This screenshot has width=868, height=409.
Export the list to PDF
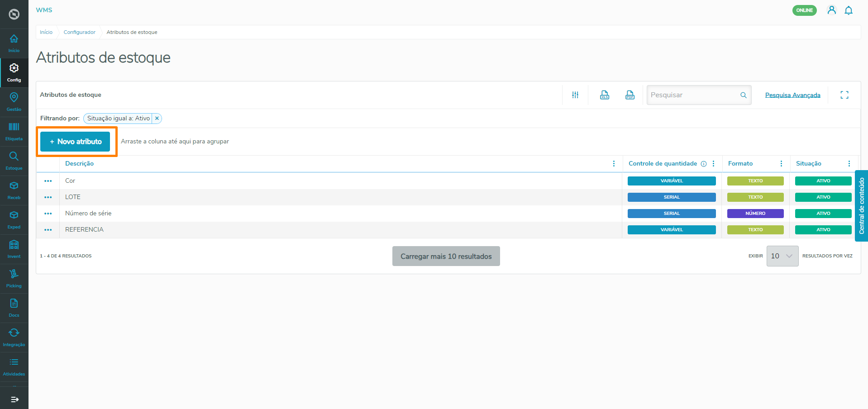pos(630,95)
